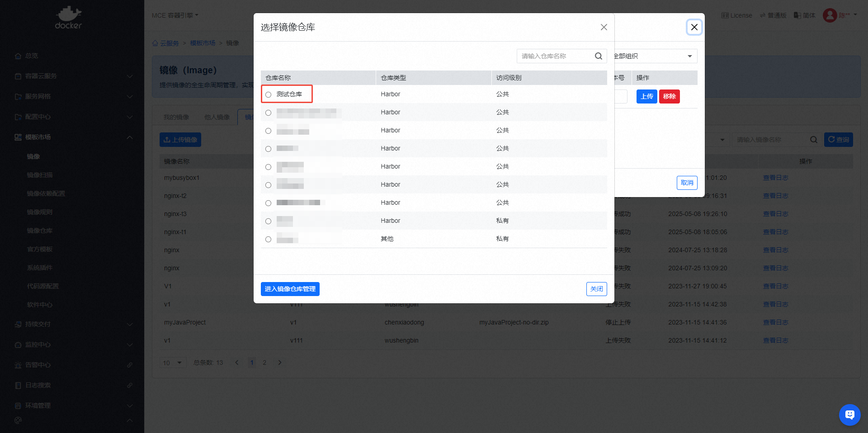Click the home icon in breadcrumb

pos(155,43)
